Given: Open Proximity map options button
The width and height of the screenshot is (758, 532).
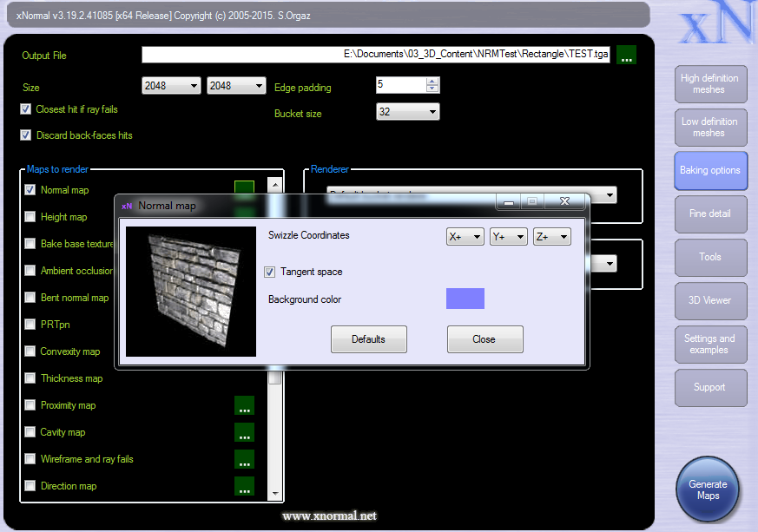Looking at the screenshot, I should click(x=244, y=405).
